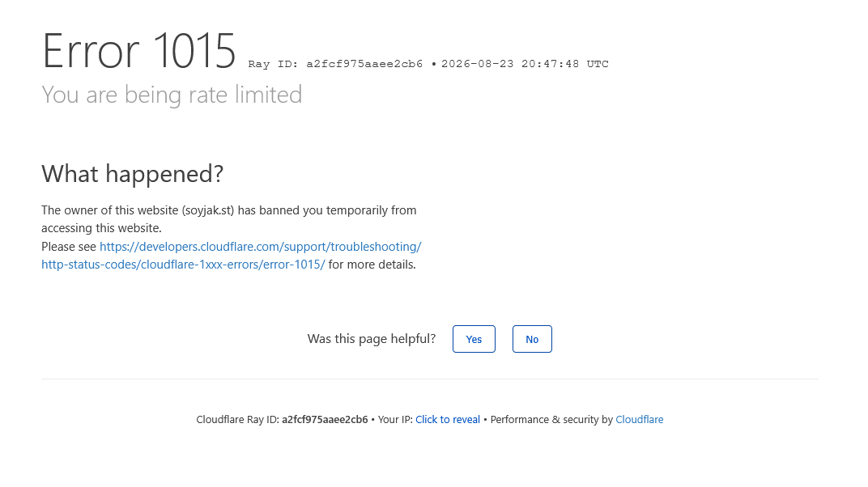Reveal your IP via 'Click to reveal'
The image size is (868, 487).
448,420
